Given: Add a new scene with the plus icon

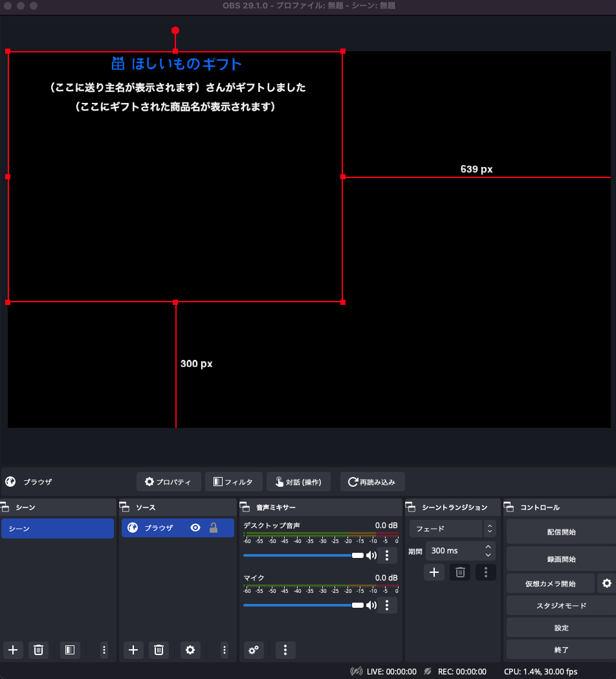Looking at the screenshot, I should (13, 650).
